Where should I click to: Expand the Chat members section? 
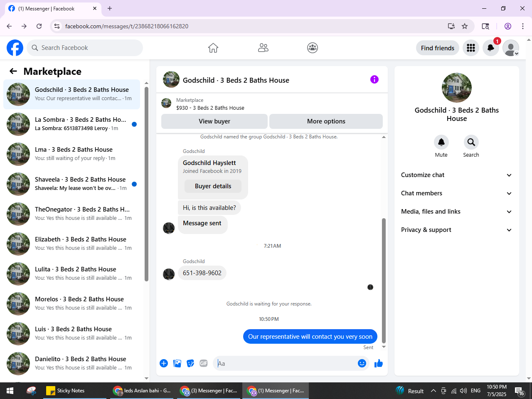[x=457, y=193]
